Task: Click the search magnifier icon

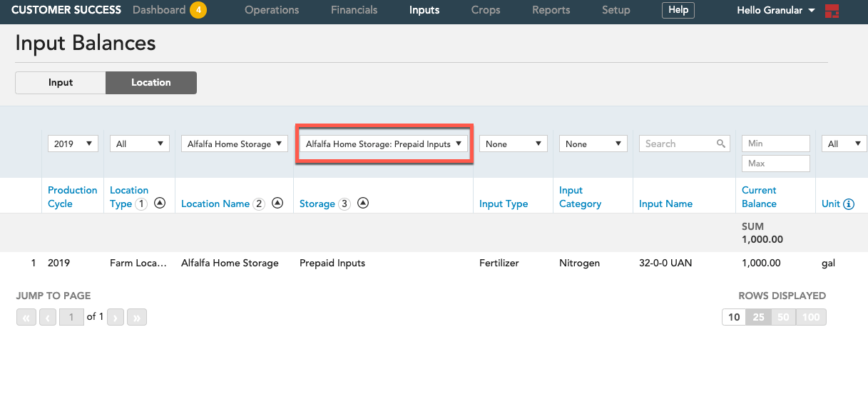Action: (721, 144)
